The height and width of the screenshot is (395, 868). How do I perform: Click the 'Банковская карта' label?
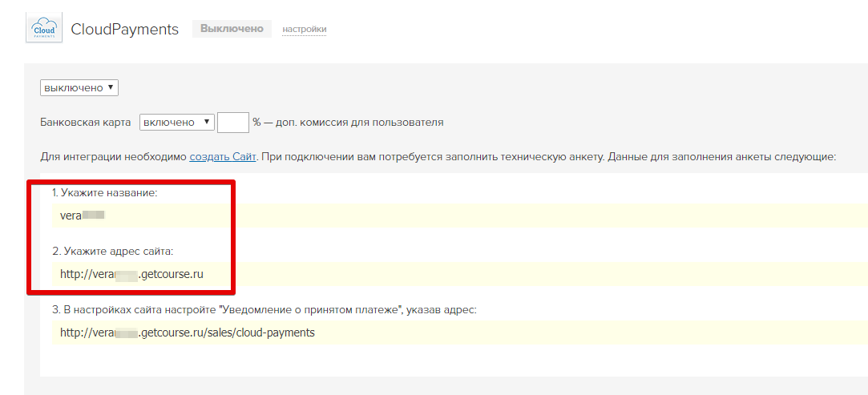pos(86,123)
